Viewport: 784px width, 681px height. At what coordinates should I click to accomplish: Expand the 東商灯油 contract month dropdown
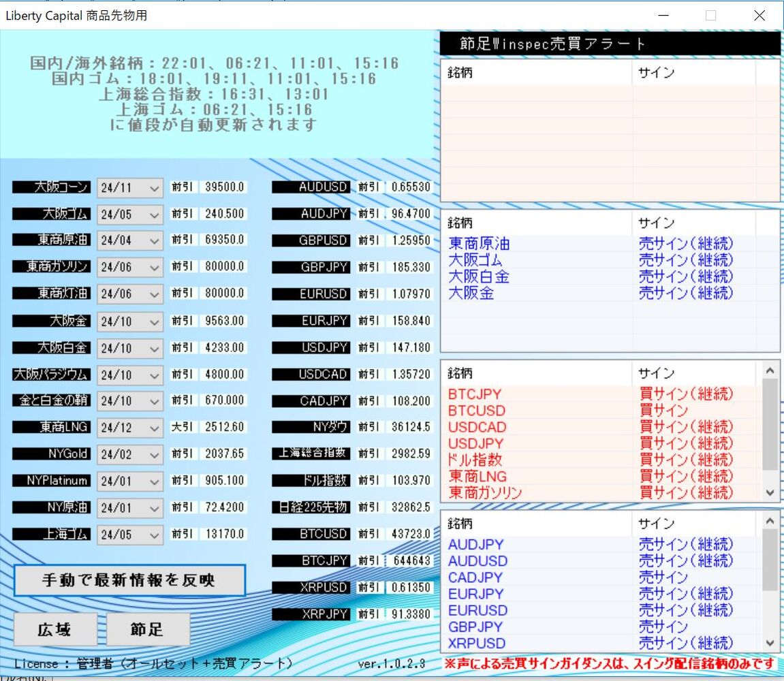tap(130, 294)
